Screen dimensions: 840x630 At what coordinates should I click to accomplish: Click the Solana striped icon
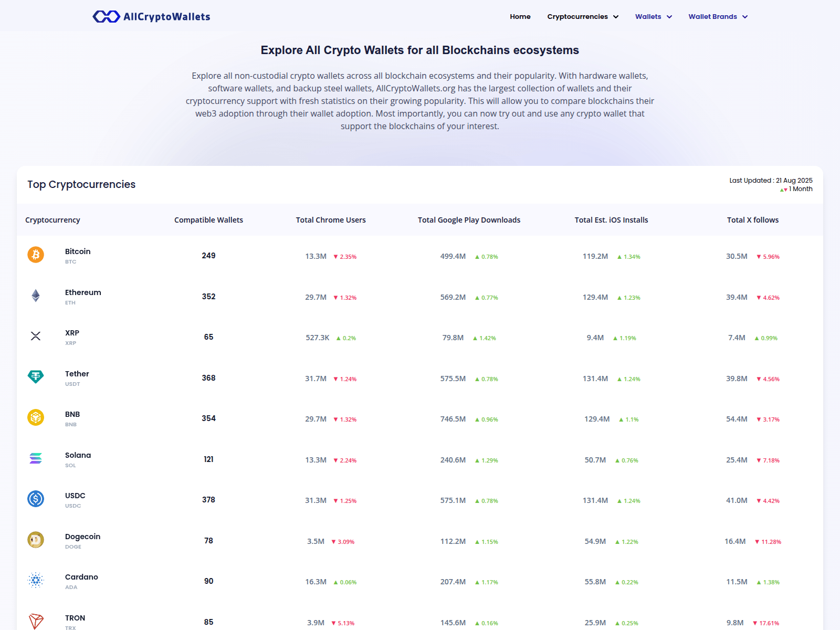point(36,458)
